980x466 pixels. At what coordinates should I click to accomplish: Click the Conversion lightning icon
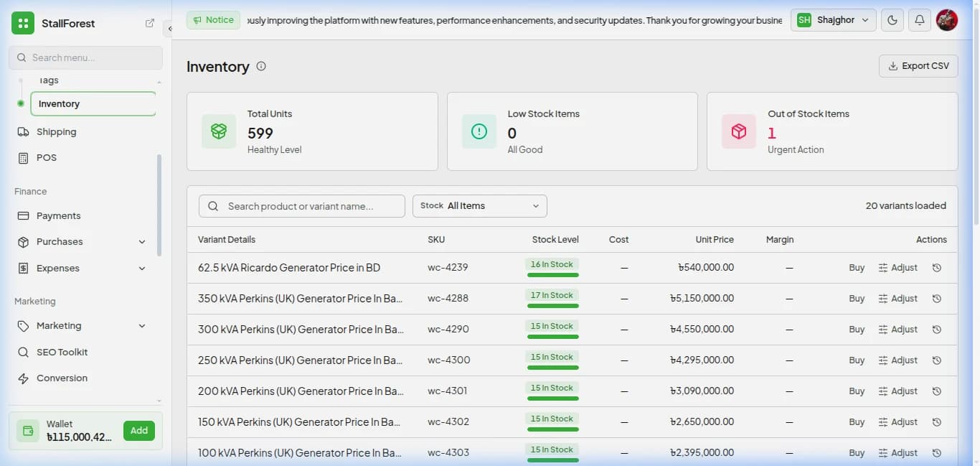pyautogui.click(x=23, y=378)
